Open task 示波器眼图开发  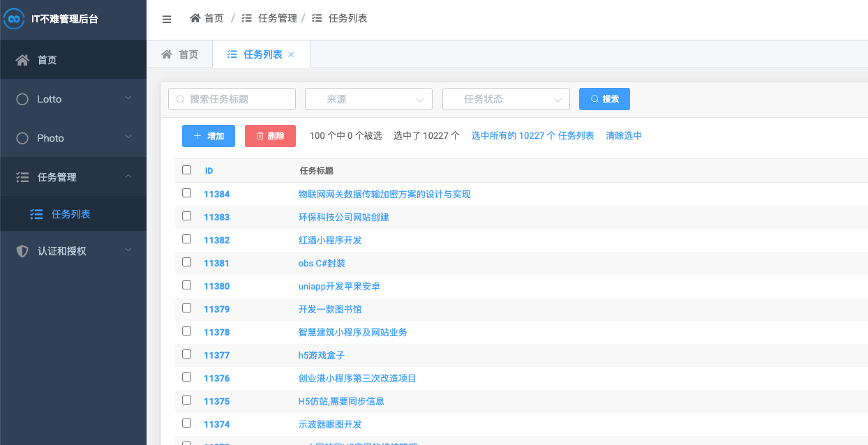330,424
